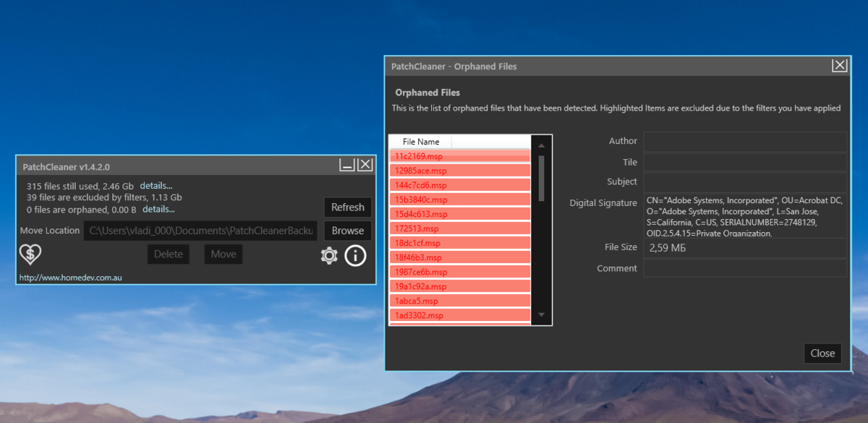Select file 15d4c613.msp

(x=460, y=214)
